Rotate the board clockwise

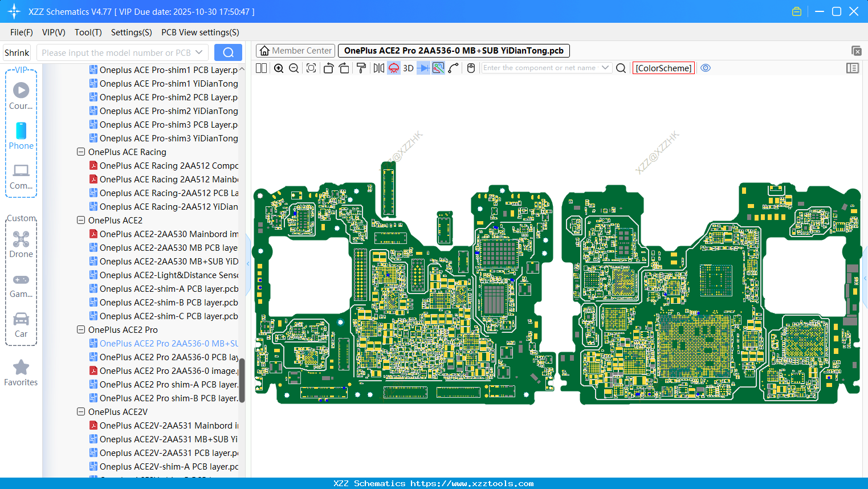344,68
